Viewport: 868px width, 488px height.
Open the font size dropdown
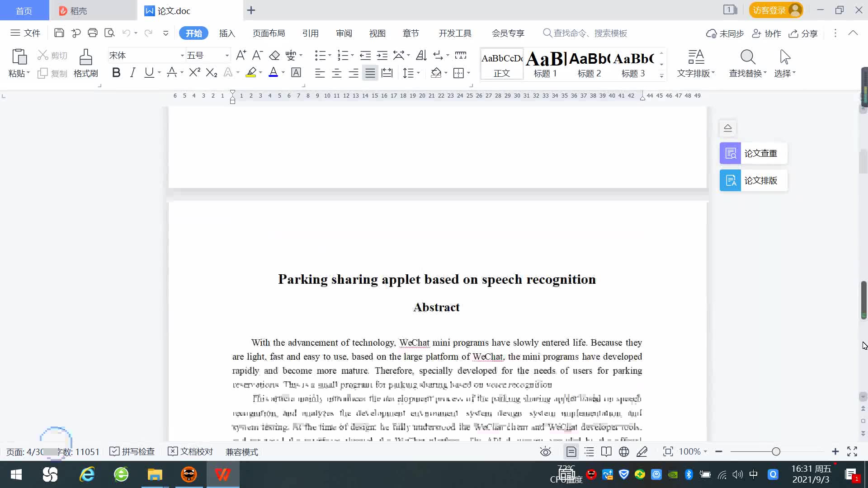coord(227,56)
